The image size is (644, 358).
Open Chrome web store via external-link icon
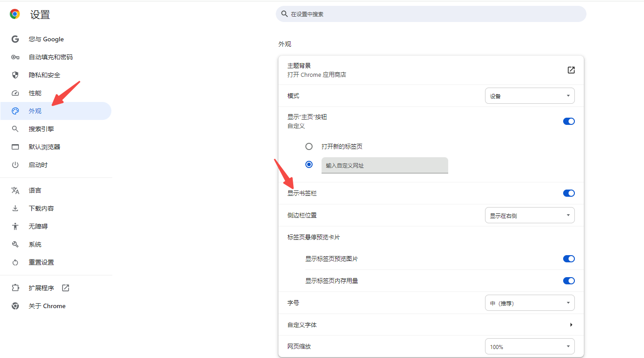571,70
